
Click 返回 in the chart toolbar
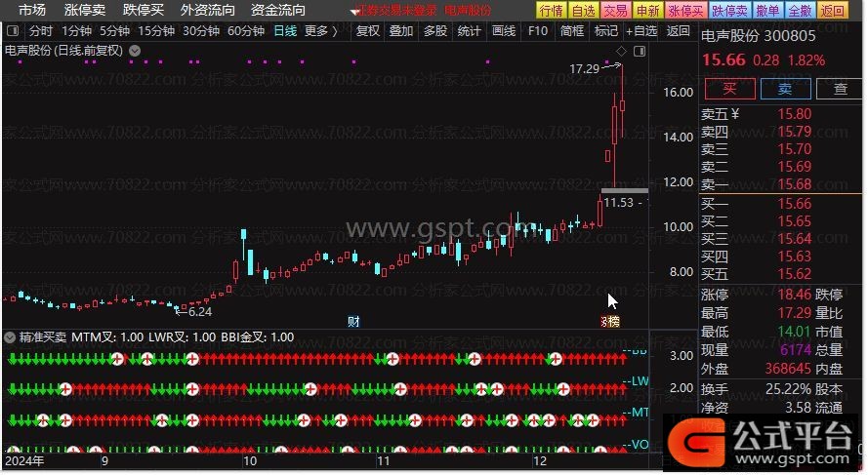click(x=679, y=31)
